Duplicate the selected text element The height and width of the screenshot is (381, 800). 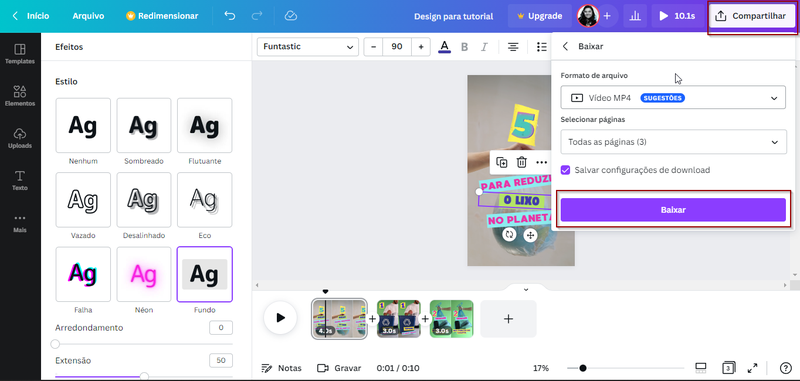(x=502, y=162)
